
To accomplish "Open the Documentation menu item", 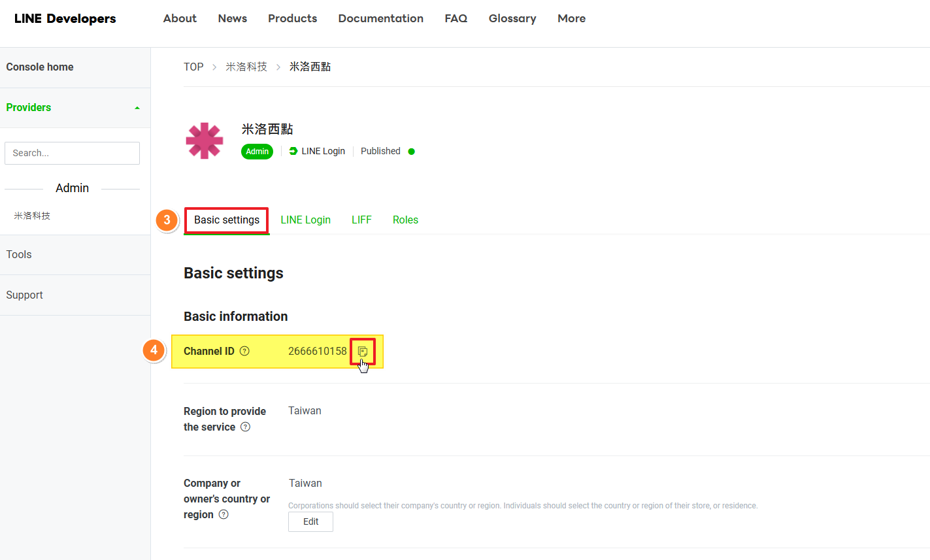I will (380, 18).
